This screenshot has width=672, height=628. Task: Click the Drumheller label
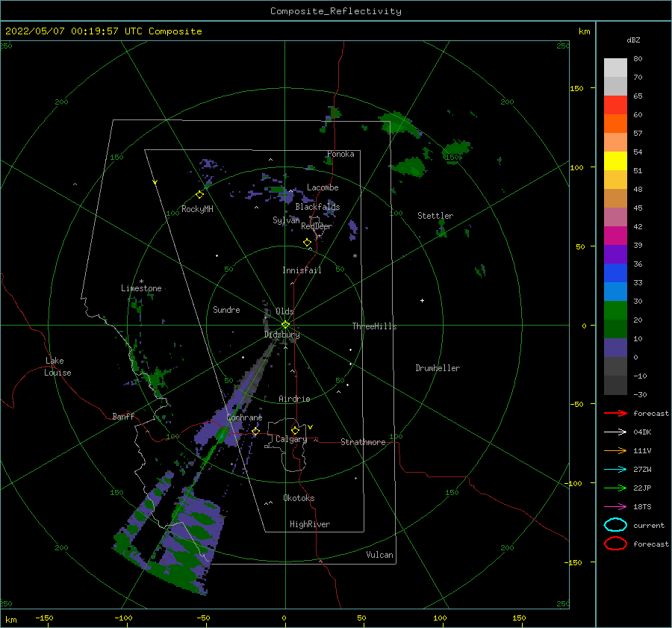438,368
